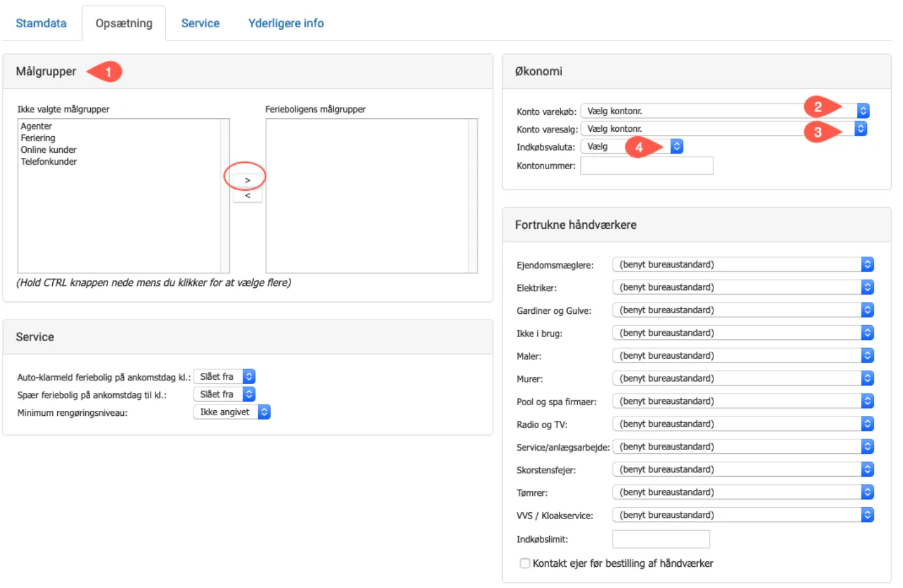Open the Elektriker dropdown

743,287
